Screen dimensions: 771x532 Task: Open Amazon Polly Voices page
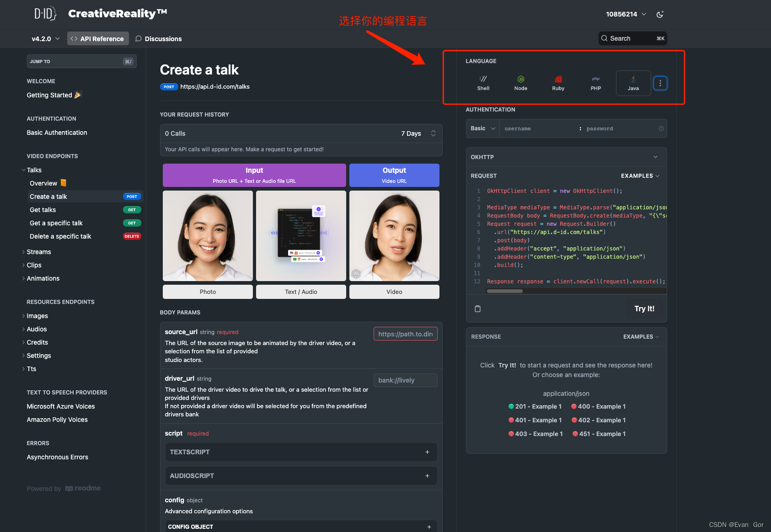click(x=57, y=420)
